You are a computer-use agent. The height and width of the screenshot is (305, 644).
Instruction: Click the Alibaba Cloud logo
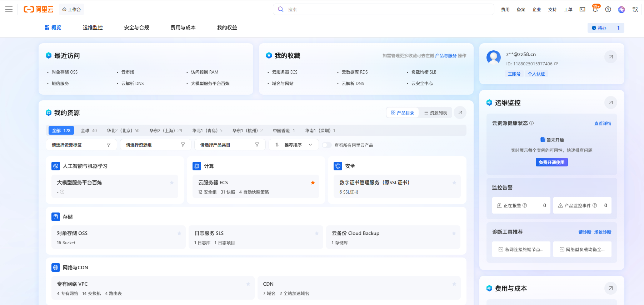click(39, 9)
